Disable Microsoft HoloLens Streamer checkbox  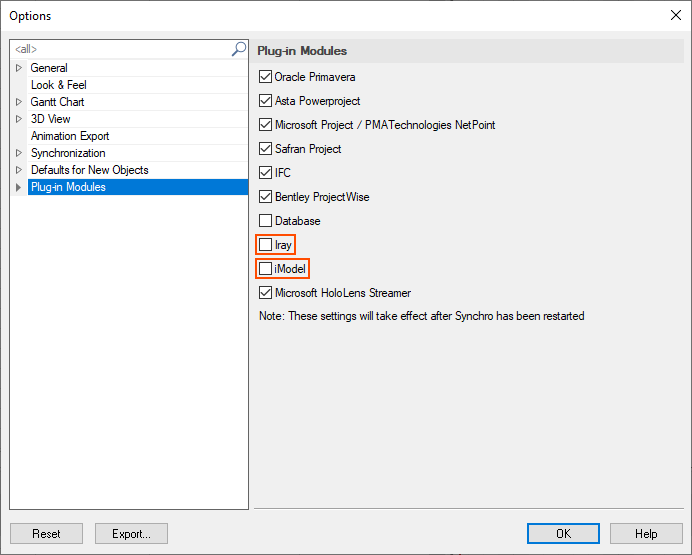tap(265, 292)
